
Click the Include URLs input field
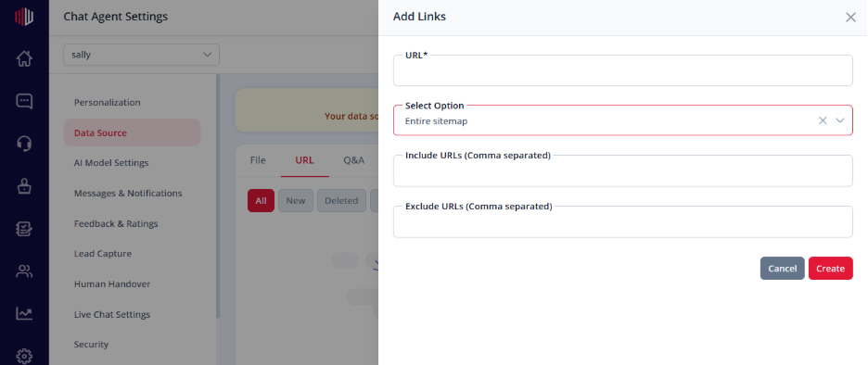coord(623,170)
